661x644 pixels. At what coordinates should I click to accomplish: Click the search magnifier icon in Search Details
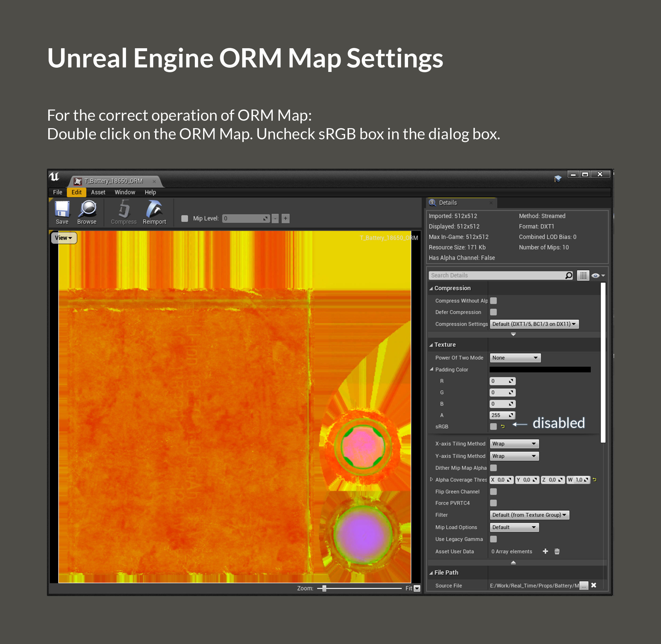click(569, 275)
